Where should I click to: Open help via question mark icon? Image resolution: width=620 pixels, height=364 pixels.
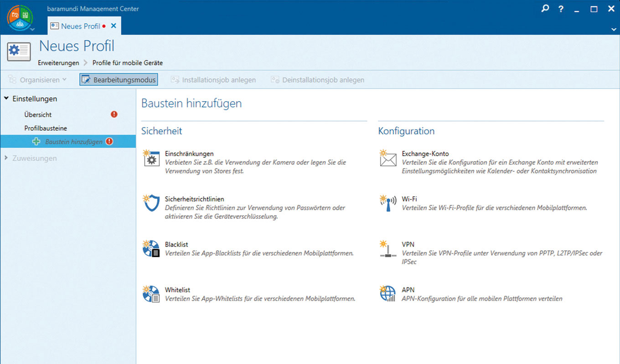(x=561, y=9)
